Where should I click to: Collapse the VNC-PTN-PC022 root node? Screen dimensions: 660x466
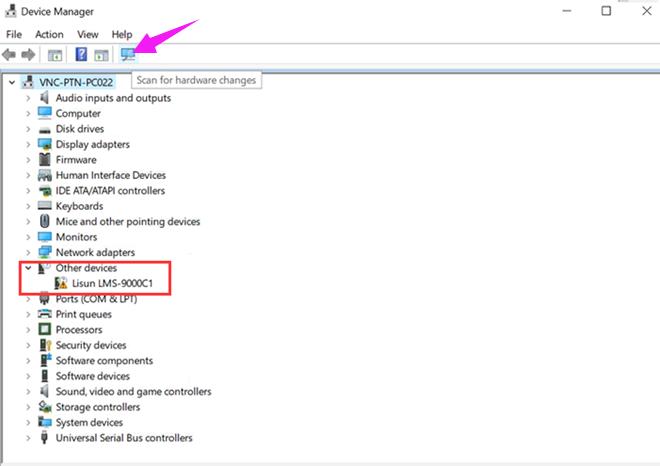pyautogui.click(x=12, y=82)
